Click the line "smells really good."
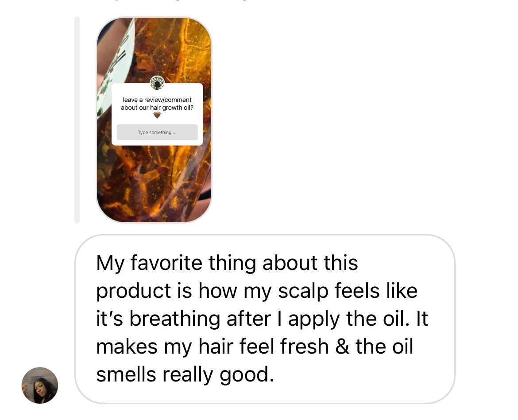The height and width of the screenshot is (420, 518). pos(185,374)
